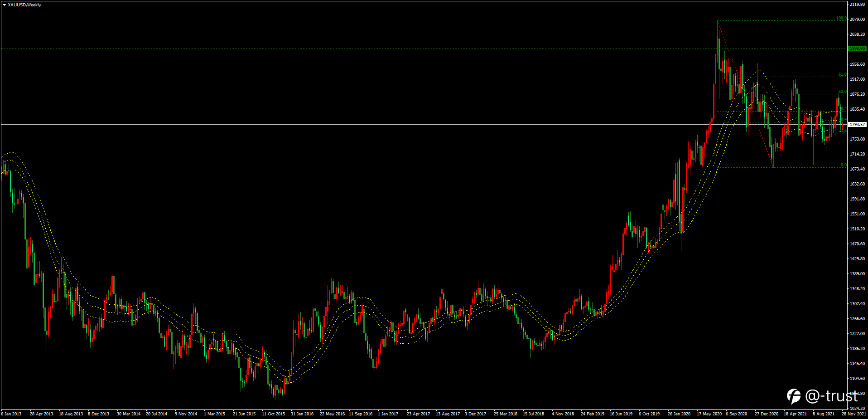
Task: Click the 15 Jul 2018 date label
Action: (533, 414)
